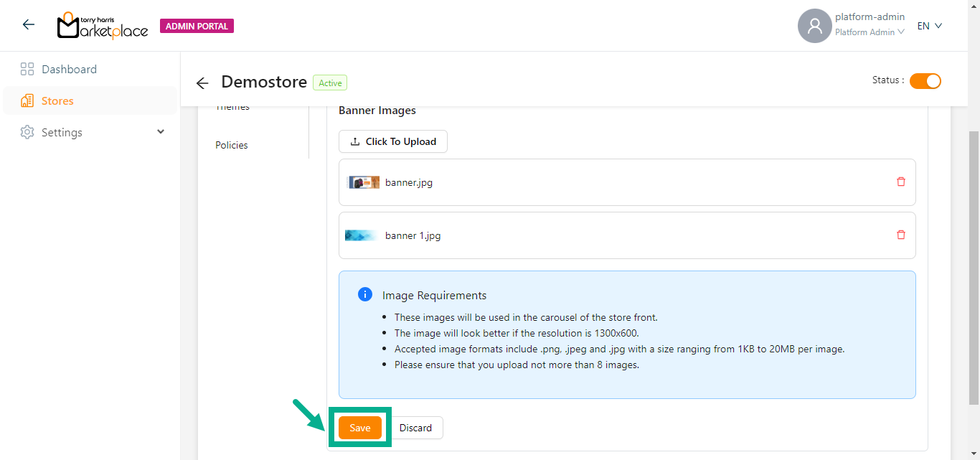
Task: Delete the banner 1.jpg image
Action: tap(901, 235)
